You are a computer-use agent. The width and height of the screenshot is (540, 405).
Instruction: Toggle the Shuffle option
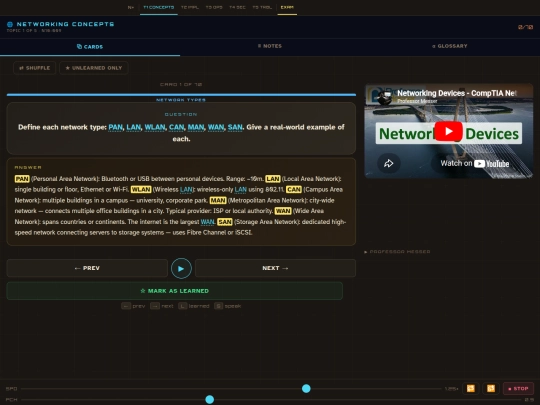click(35, 68)
